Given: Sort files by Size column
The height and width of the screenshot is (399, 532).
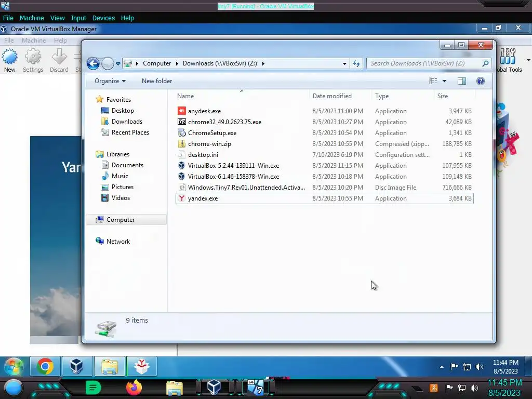Looking at the screenshot, I should [x=455, y=96].
